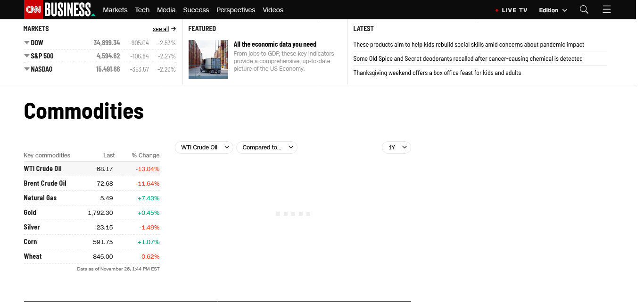Click the red LIVE TV dot
The height and width of the screenshot is (303, 644).
click(x=496, y=10)
